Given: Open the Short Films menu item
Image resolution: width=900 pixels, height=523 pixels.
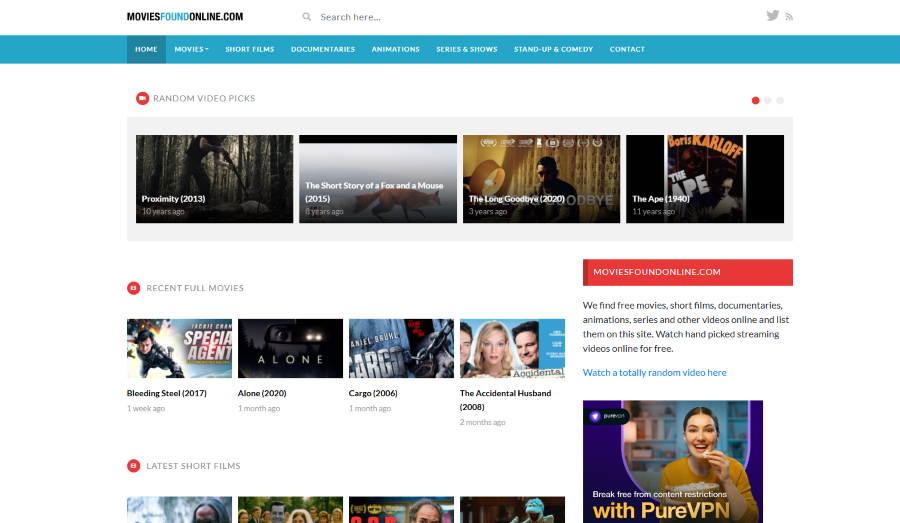Looking at the screenshot, I should [250, 49].
